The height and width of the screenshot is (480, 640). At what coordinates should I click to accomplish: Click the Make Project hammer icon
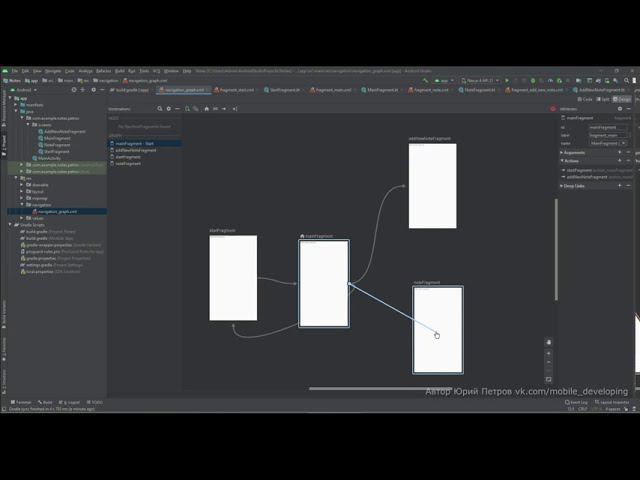(x=425, y=80)
